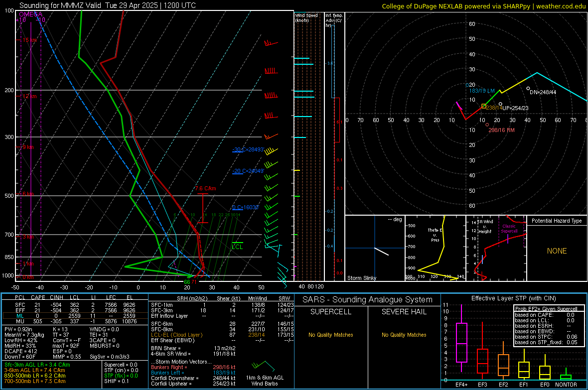Select the MU parcel row
This screenshot has height=390, width=588.
point(75,321)
